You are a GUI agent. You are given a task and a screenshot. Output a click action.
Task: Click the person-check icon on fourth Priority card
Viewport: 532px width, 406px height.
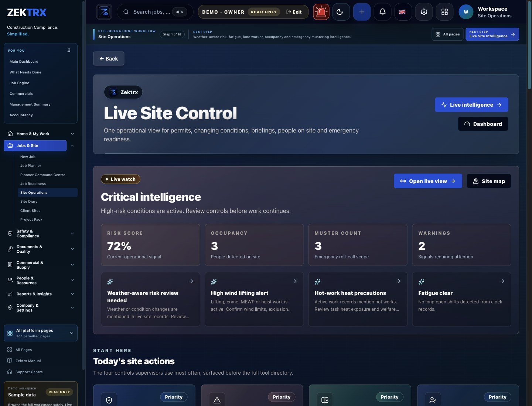click(433, 400)
